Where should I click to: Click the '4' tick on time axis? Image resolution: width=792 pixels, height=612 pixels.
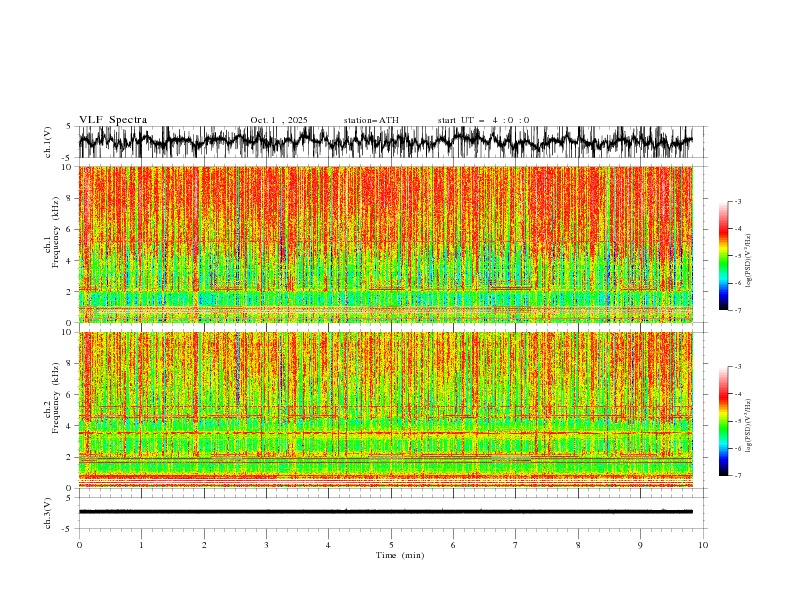click(328, 545)
